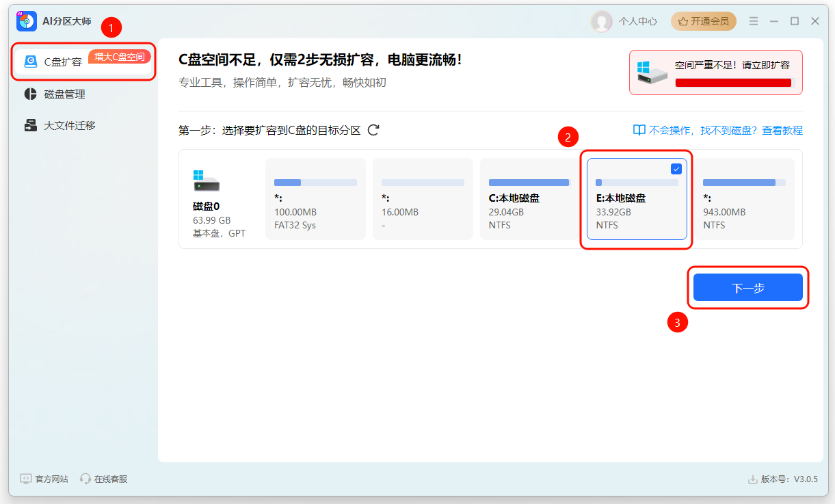Open 个人中心
The height and width of the screenshot is (504, 835).
638,21
